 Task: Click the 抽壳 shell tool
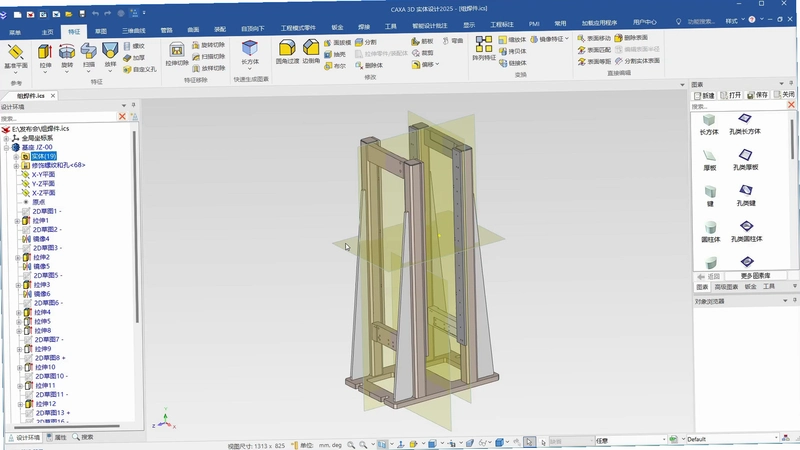point(335,55)
